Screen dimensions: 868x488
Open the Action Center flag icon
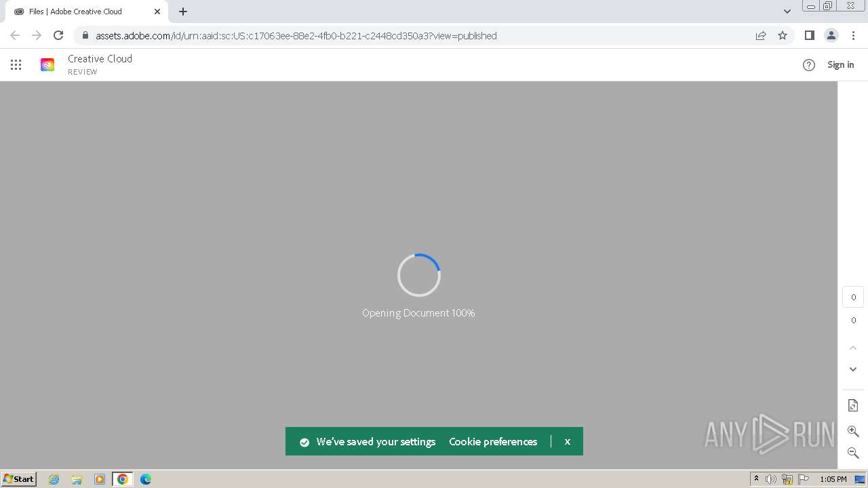coord(804,479)
